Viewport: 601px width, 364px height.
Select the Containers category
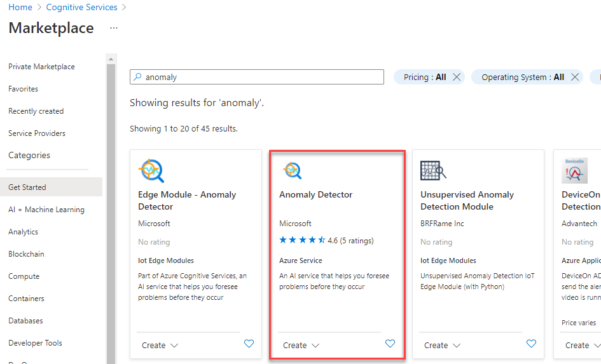pyautogui.click(x=26, y=298)
